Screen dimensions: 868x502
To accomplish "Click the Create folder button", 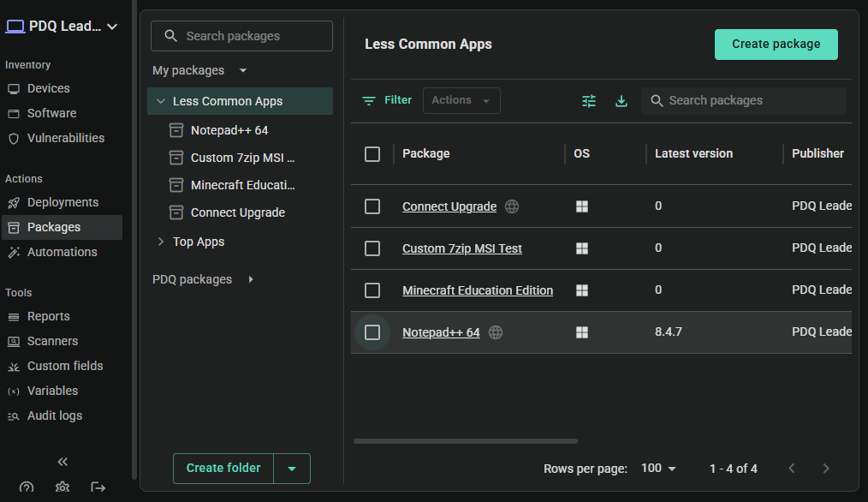I will click(x=223, y=469).
